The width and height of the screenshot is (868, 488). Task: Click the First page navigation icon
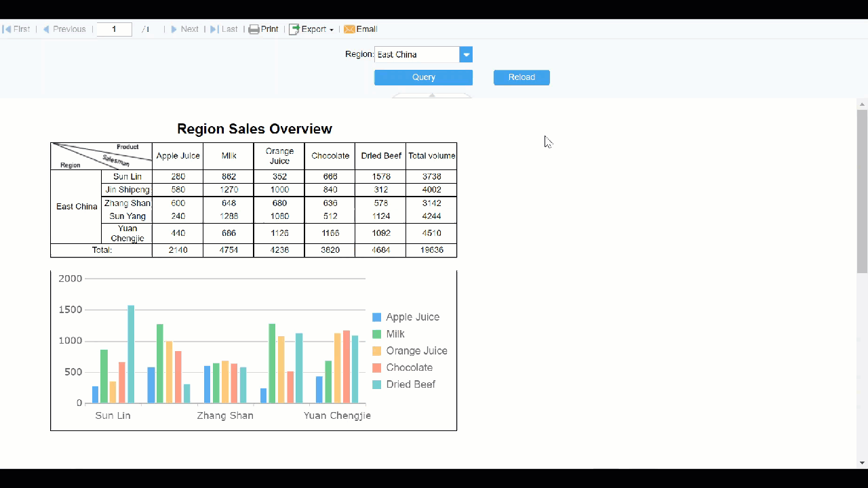pos(7,28)
